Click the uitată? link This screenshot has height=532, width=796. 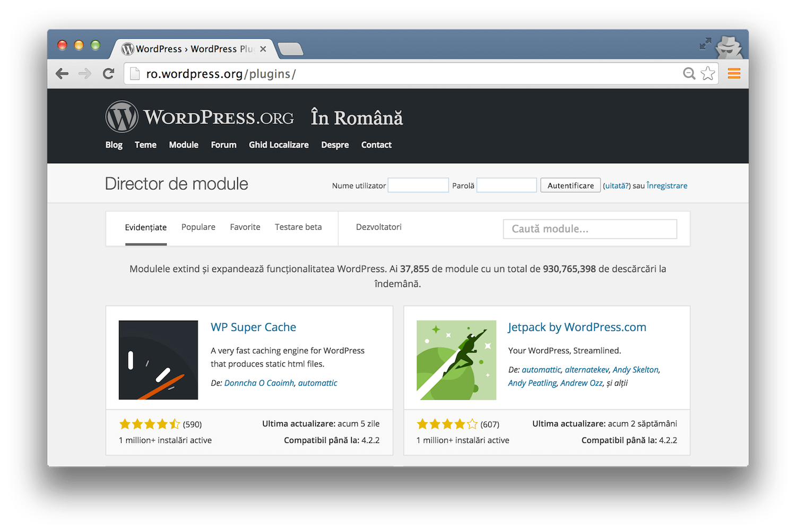[x=617, y=186]
